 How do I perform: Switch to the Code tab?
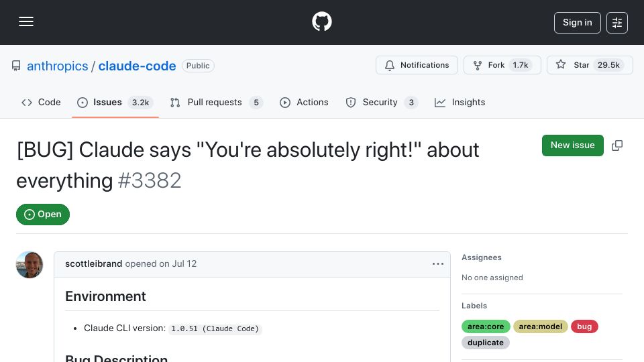tap(41, 102)
